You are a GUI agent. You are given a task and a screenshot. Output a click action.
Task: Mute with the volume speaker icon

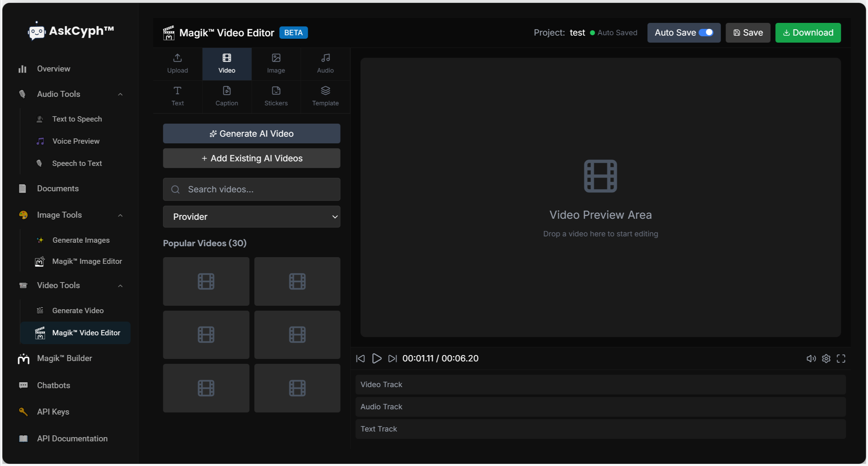pyautogui.click(x=811, y=358)
